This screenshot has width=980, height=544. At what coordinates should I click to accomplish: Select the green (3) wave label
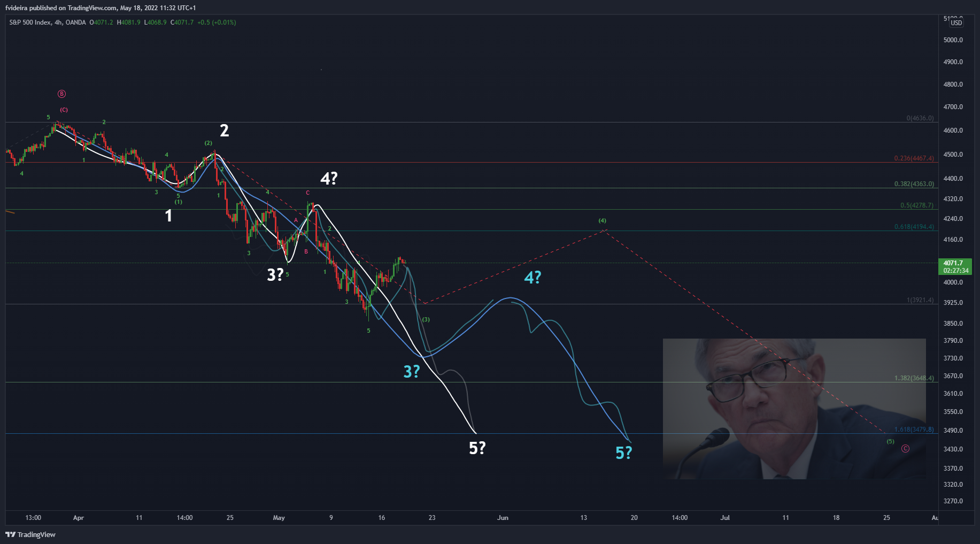426,319
